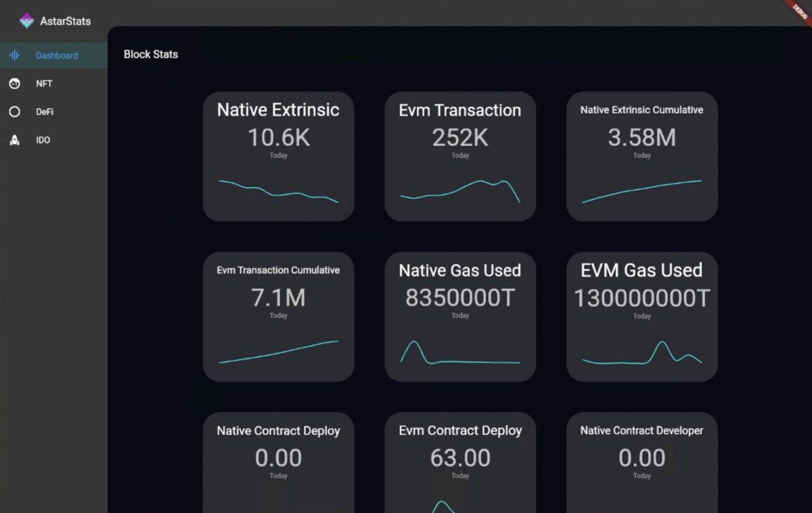Screen dimensions: 812x513
Task: Click the Native Gas Used sparkline
Action: click(x=460, y=352)
